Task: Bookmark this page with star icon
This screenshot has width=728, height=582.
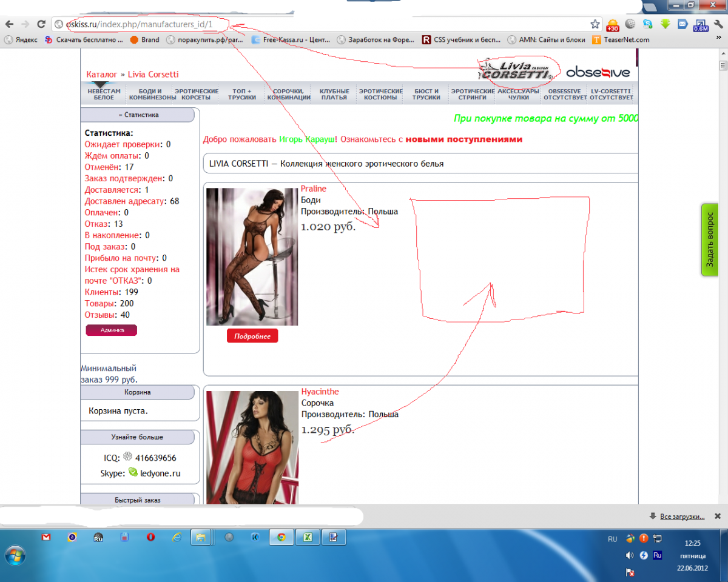Action: coord(595,24)
